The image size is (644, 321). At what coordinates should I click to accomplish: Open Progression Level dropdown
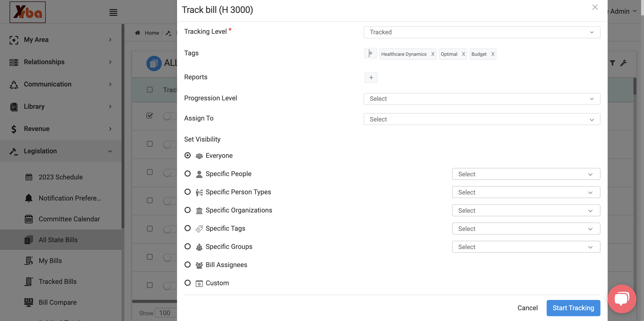tap(482, 99)
